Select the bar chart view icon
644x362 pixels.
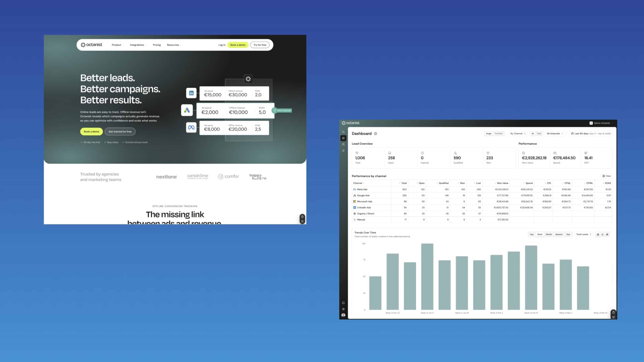[x=598, y=234]
